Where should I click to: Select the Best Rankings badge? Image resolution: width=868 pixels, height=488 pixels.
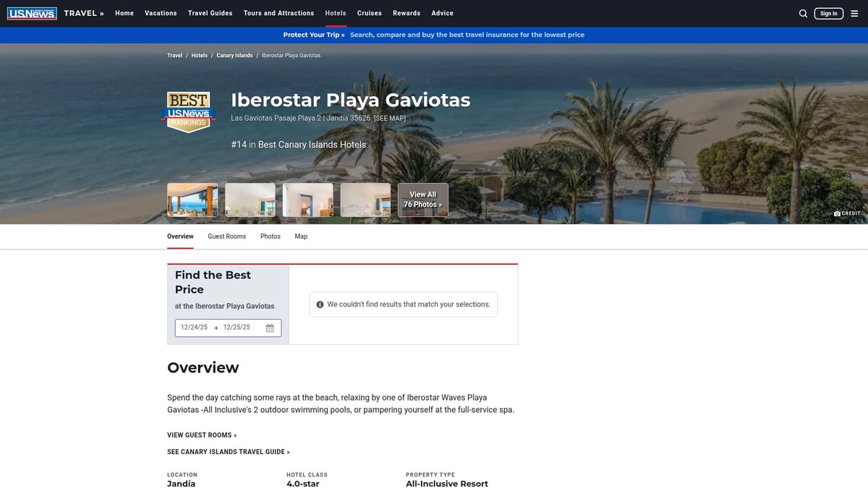coord(188,110)
